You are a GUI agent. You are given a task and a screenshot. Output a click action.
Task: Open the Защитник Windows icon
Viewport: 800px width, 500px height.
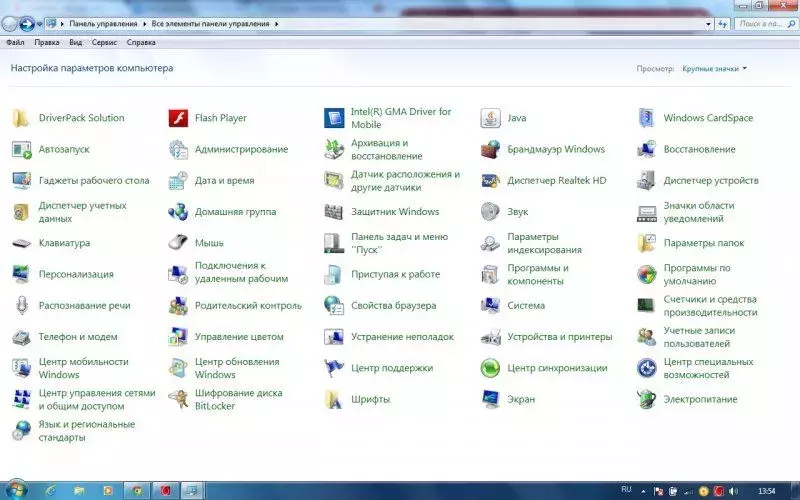coord(334,212)
